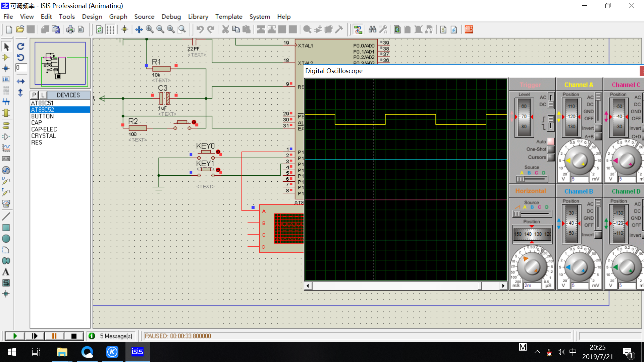Click the Zoom In toolbar icon
The width and height of the screenshot is (644, 362).
(150, 29)
